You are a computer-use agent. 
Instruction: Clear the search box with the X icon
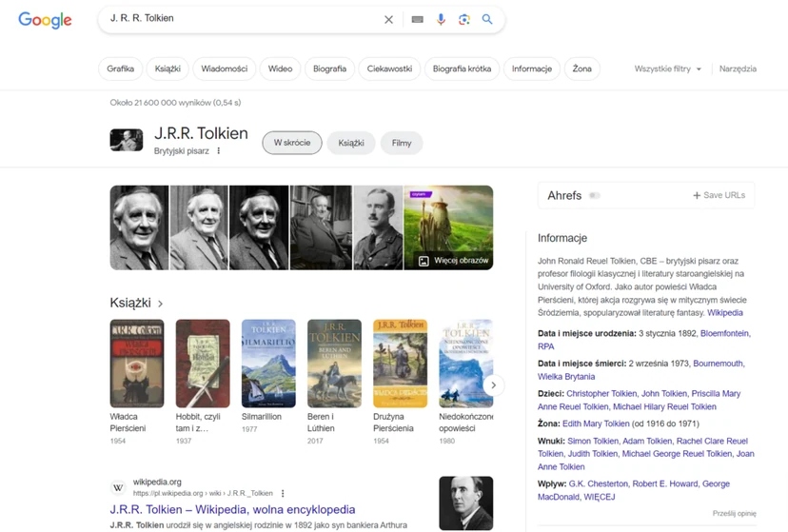[388, 20]
